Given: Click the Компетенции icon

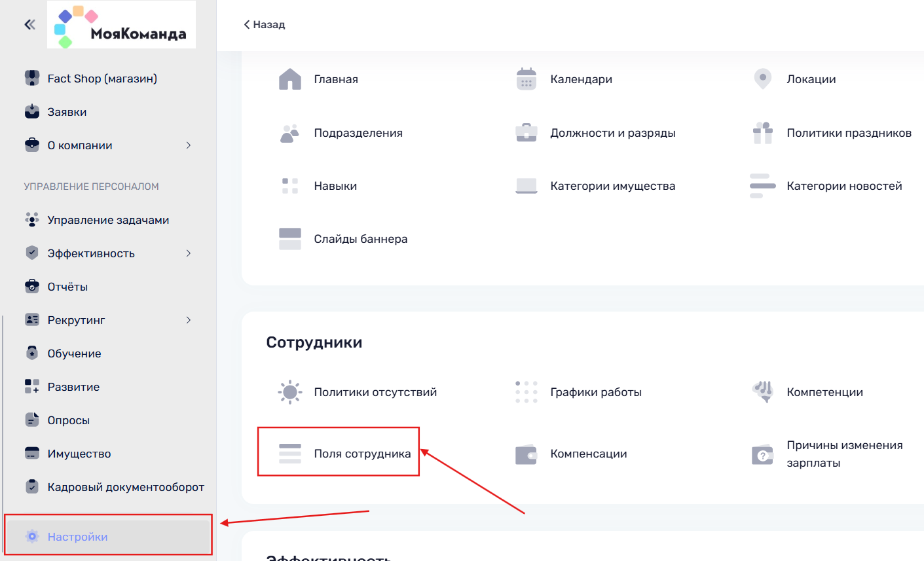Looking at the screenshot, I should 762,392.
